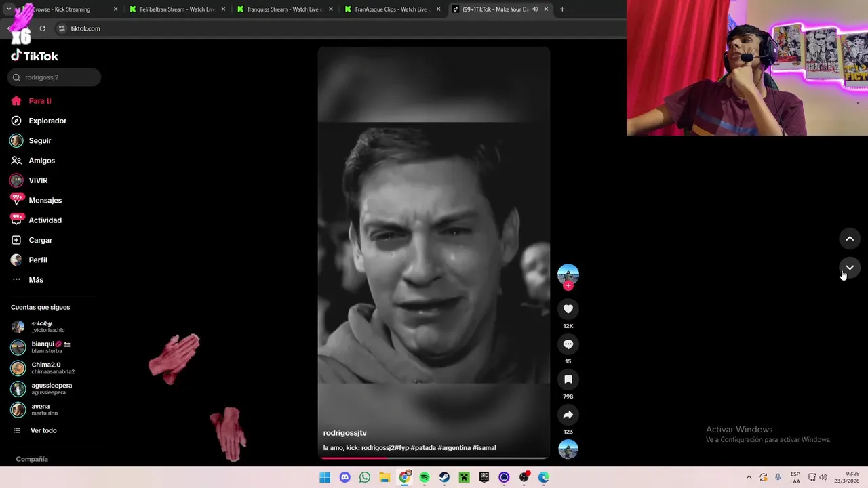
Task: Switch to FranAtaque Clips tab
Action: pyautogui.click(x=392, y=9)
